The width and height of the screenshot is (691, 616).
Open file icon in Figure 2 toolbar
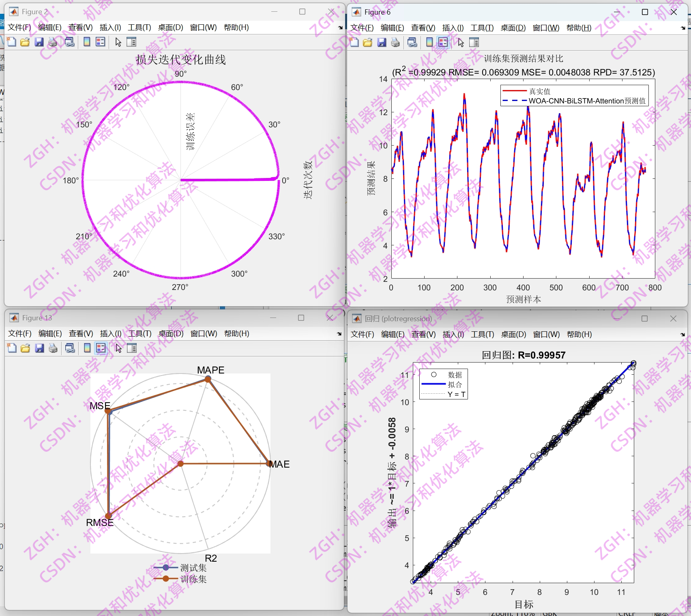click(x=25, y=42)
